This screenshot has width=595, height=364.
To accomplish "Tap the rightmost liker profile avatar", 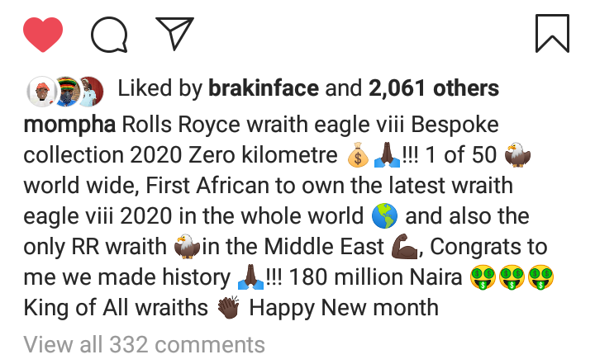I will [90, 89].
